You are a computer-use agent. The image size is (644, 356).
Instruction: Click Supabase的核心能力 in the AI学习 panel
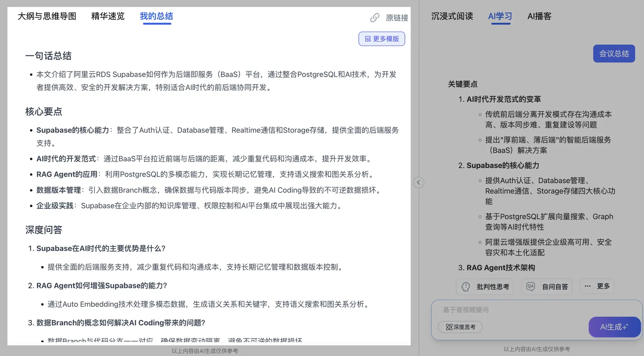[x=503, y=165]
